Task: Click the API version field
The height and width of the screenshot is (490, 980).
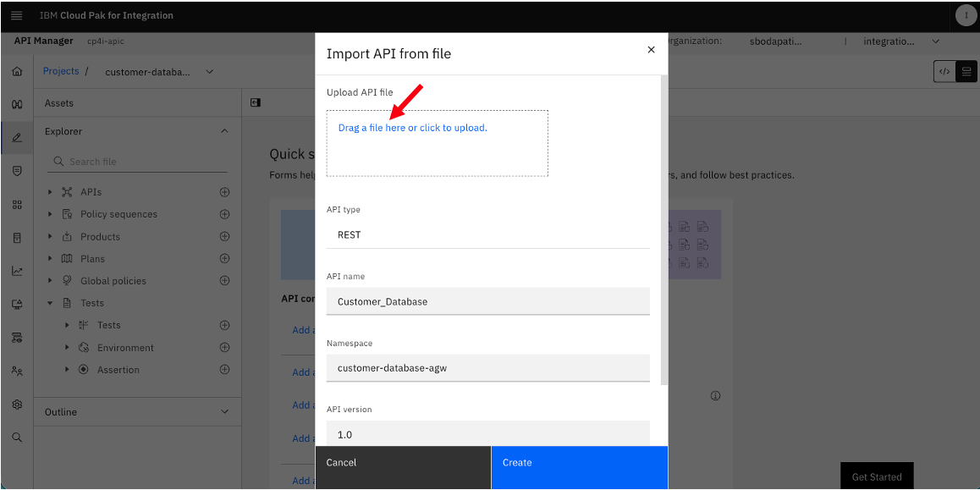Action: pyautogui.click(x=488, y=434)
